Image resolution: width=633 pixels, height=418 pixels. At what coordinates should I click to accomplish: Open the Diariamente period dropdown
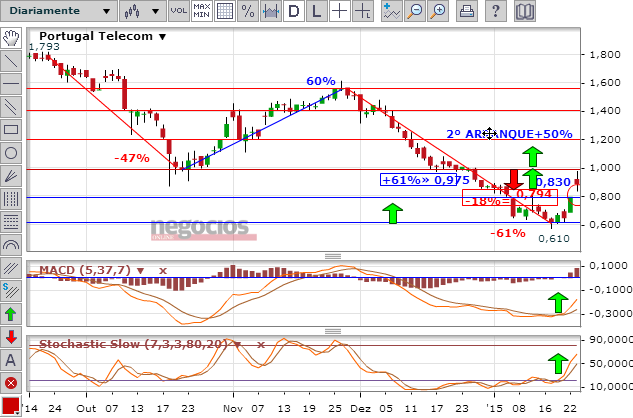tap(59, 11)
